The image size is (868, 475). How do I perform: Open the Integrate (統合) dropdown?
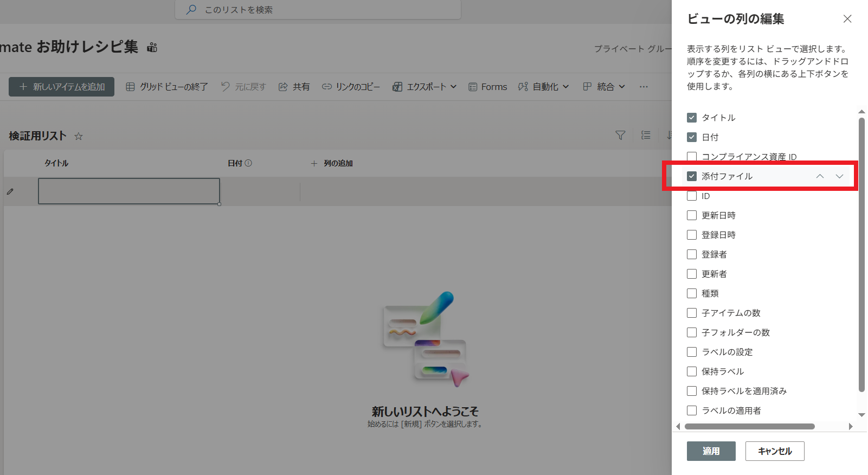coord(604,87)
